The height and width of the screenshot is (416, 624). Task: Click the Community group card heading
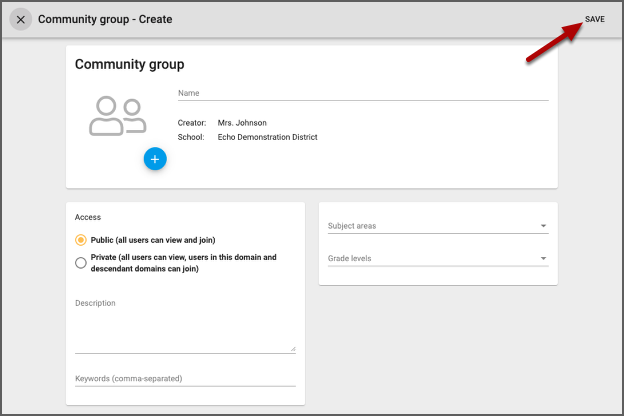click(x=129, y=64)
